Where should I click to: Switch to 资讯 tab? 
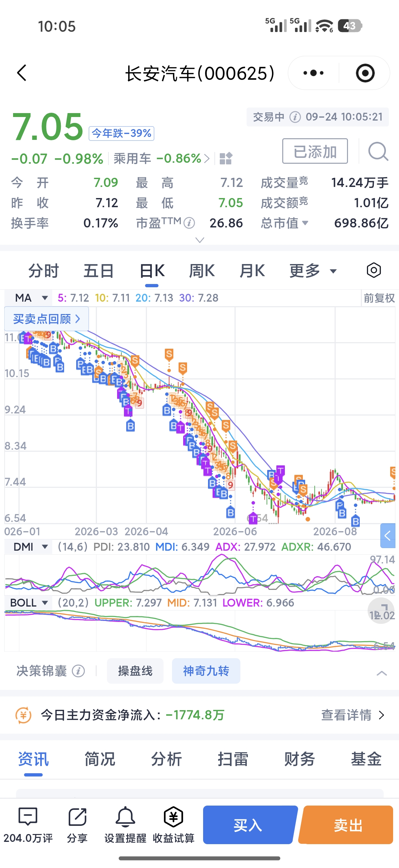coord(33,759)
